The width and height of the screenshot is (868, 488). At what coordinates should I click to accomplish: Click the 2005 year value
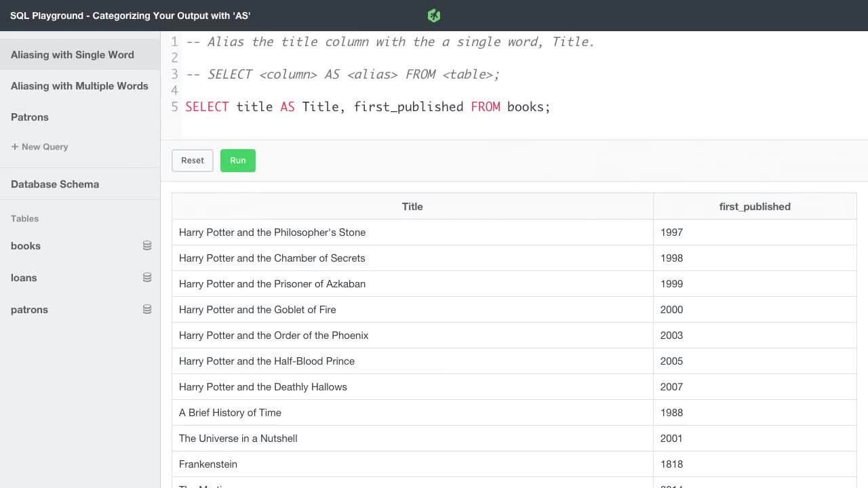(671, 361)
